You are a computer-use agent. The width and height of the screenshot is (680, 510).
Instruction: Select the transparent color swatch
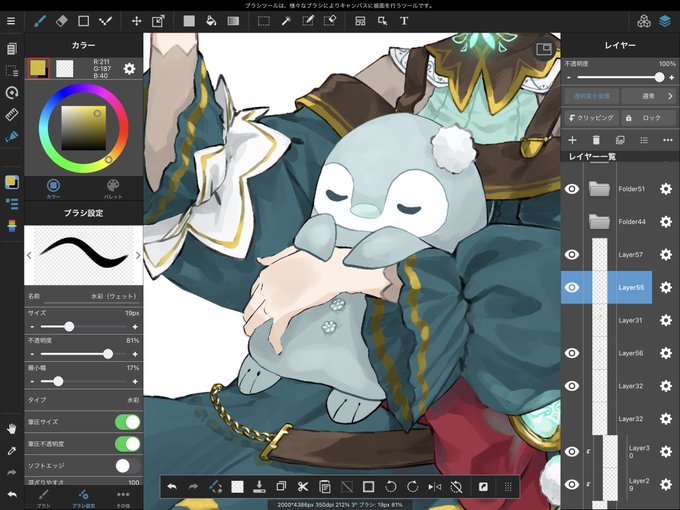(x=65, y=69)
